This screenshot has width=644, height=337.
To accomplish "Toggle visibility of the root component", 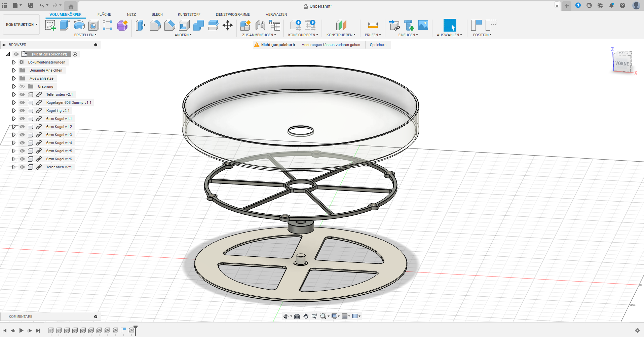I will [x=16, y=54].
